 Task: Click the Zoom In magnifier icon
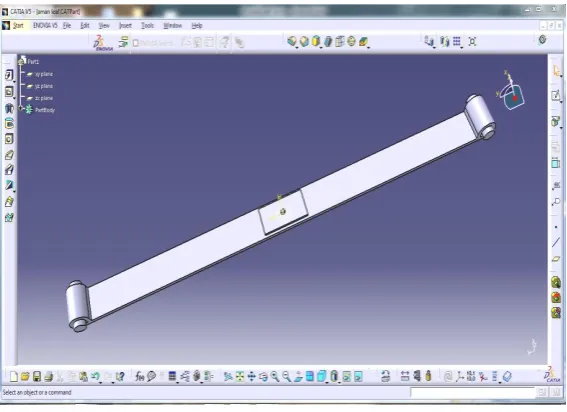275,377
